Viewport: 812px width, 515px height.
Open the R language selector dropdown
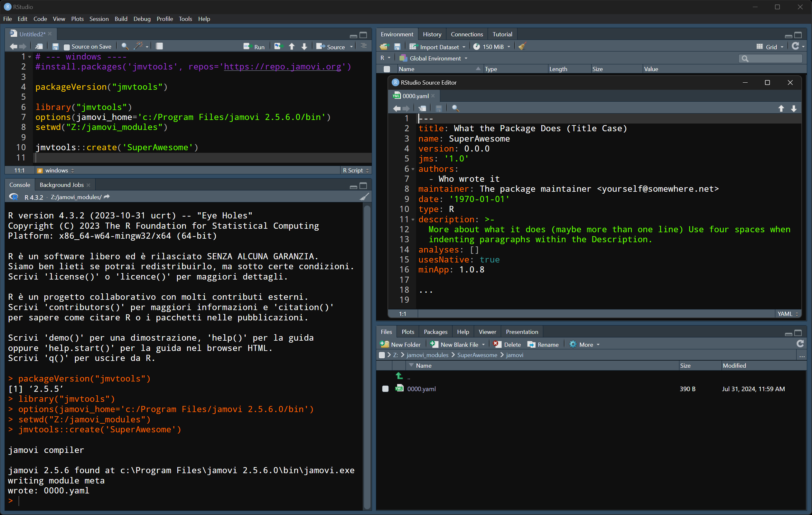click(x=385, y=58)
